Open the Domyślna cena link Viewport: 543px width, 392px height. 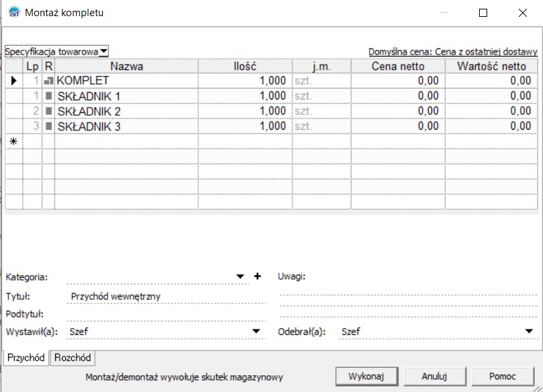453,52
